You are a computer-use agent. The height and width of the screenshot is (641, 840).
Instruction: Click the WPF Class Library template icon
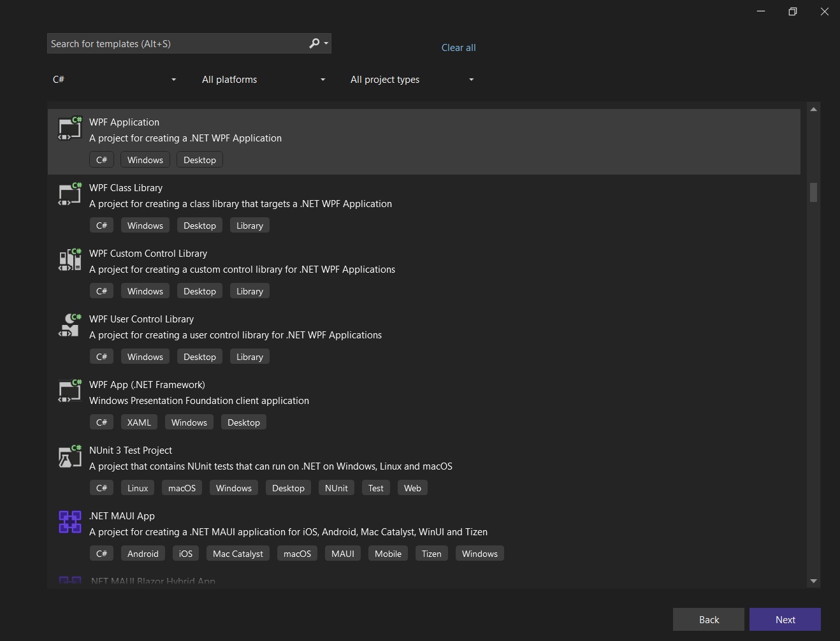tap(70, 194)
